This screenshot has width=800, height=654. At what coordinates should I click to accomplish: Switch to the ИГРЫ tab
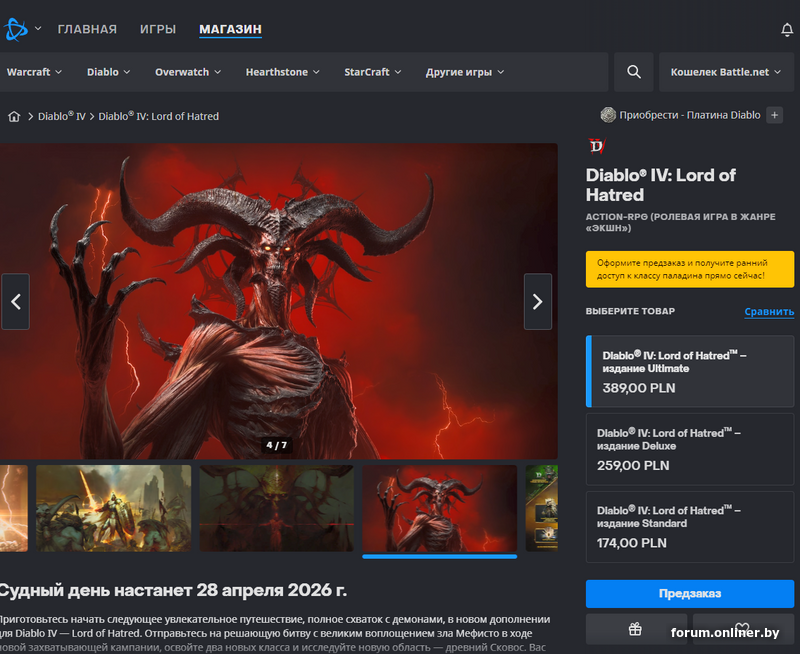158,29
